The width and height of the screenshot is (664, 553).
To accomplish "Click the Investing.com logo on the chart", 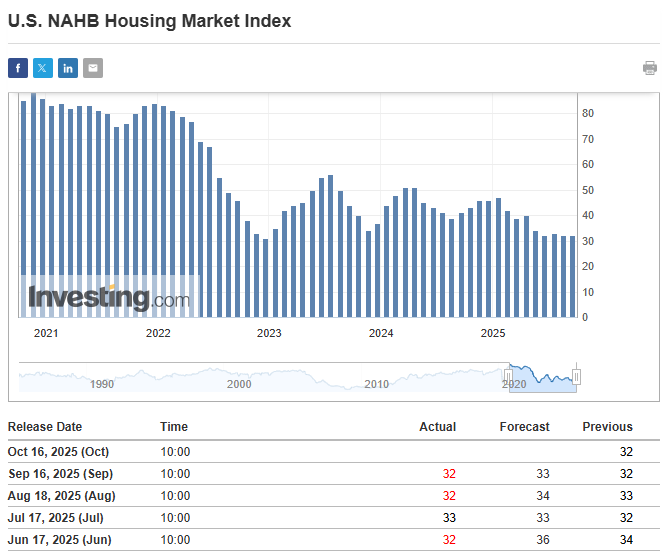I will [x=108, y=297].
